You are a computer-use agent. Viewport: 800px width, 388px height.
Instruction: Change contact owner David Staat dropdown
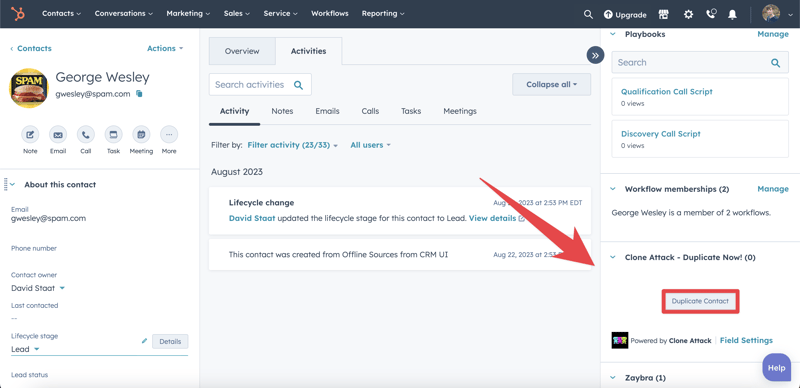coord(38,288)
